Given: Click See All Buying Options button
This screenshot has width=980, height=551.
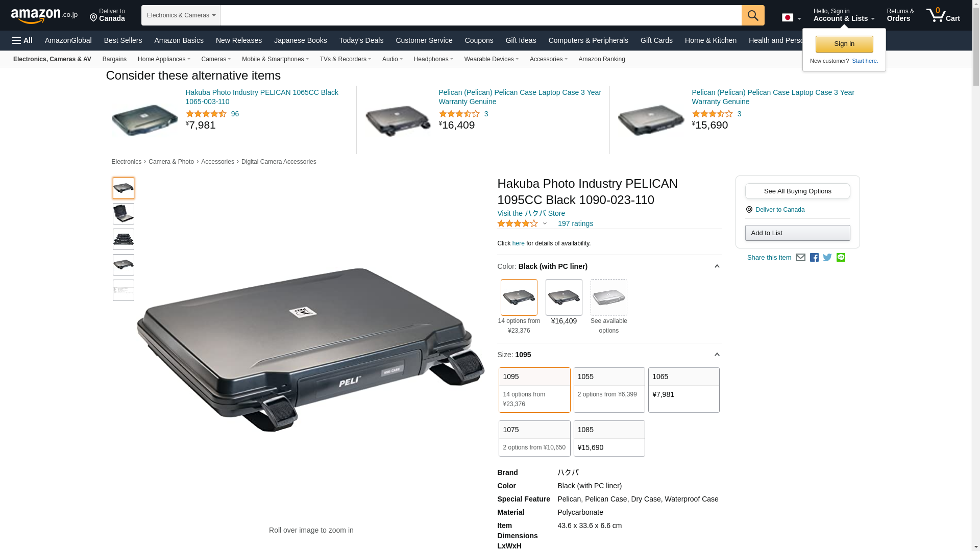Looking at the screenshot, I should point(797,191).
